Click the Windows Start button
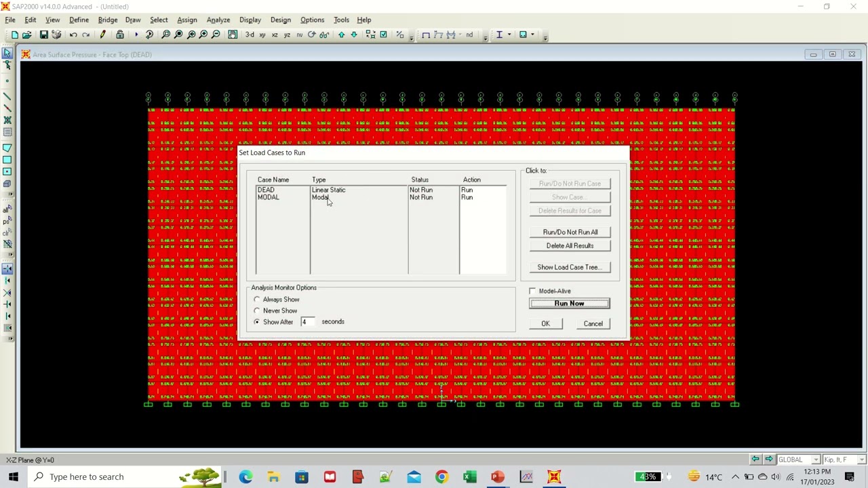The width and height of the screenshot is (868, 488). [x=14, y=476]
